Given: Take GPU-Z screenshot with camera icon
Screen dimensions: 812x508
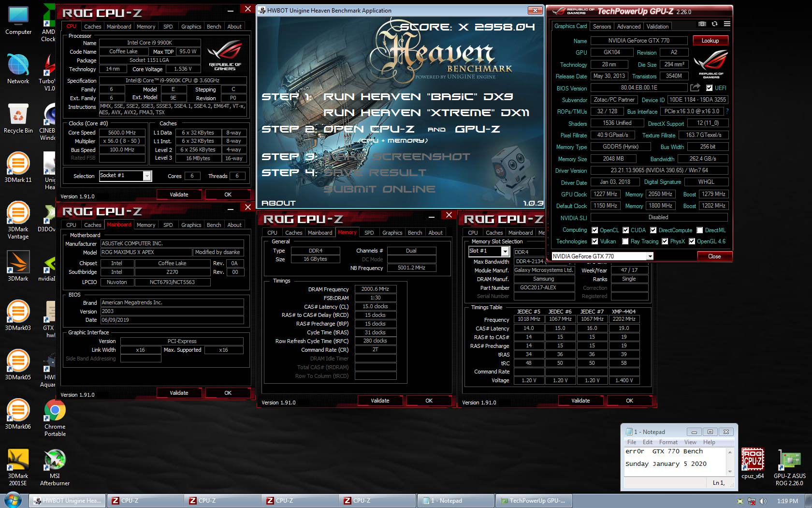Looking at the screenshot, I should 702,24.
